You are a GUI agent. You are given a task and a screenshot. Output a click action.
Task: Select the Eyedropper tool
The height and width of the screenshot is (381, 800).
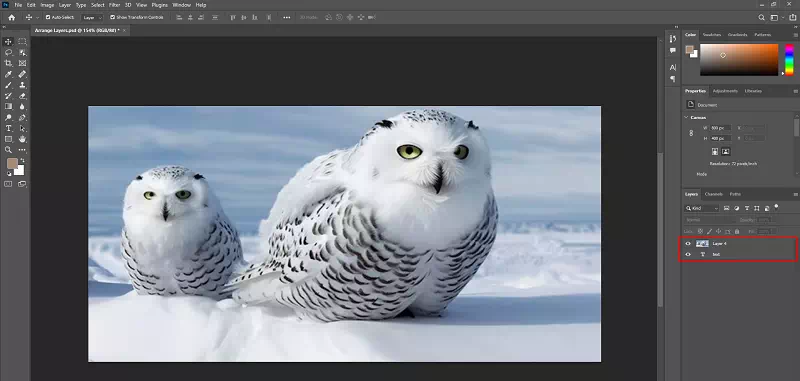click(x=8, y=74)
